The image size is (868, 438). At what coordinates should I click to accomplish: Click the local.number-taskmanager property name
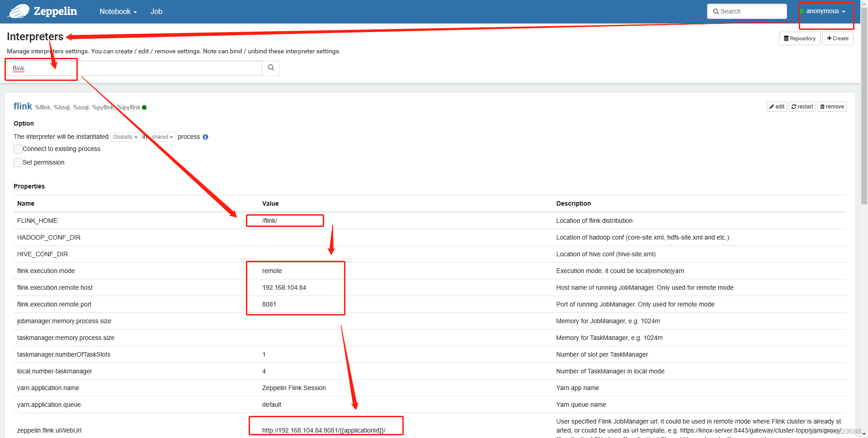55,371
